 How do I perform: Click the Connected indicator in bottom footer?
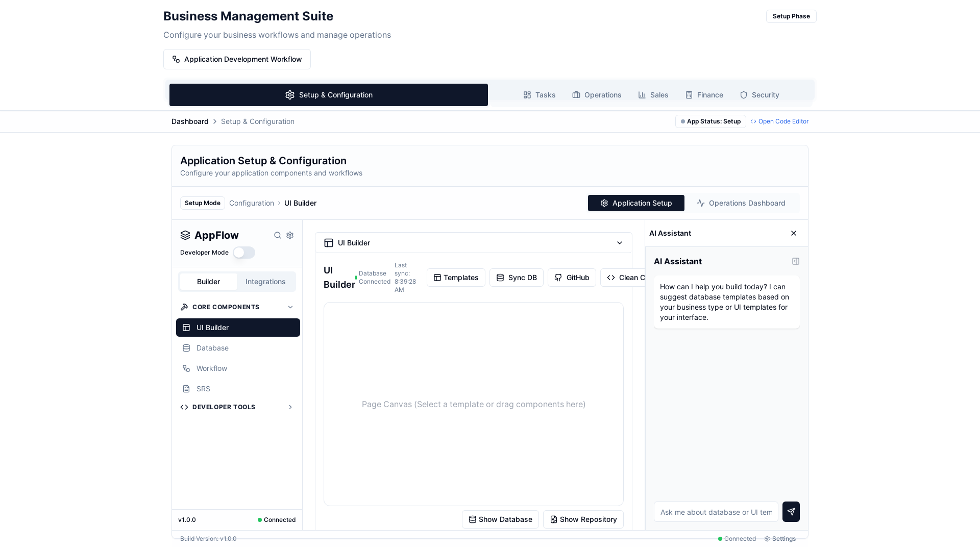[x=737, y=539]
